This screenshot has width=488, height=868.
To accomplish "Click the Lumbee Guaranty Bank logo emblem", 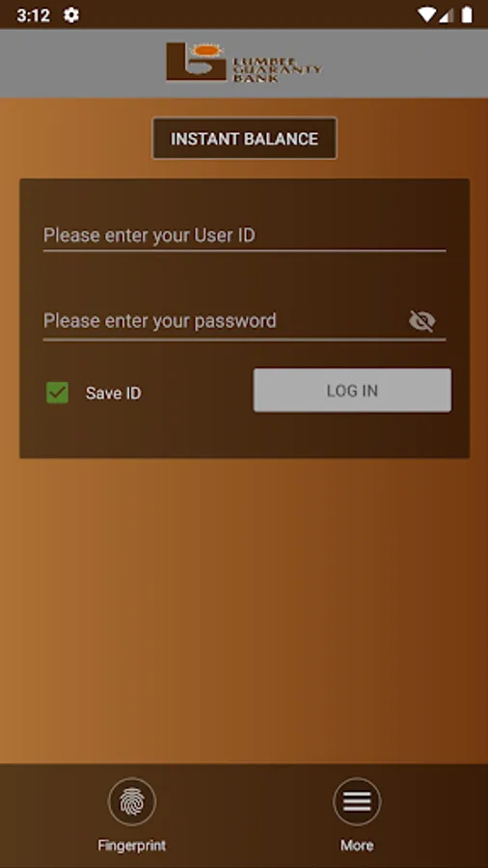I will point(197,62).
